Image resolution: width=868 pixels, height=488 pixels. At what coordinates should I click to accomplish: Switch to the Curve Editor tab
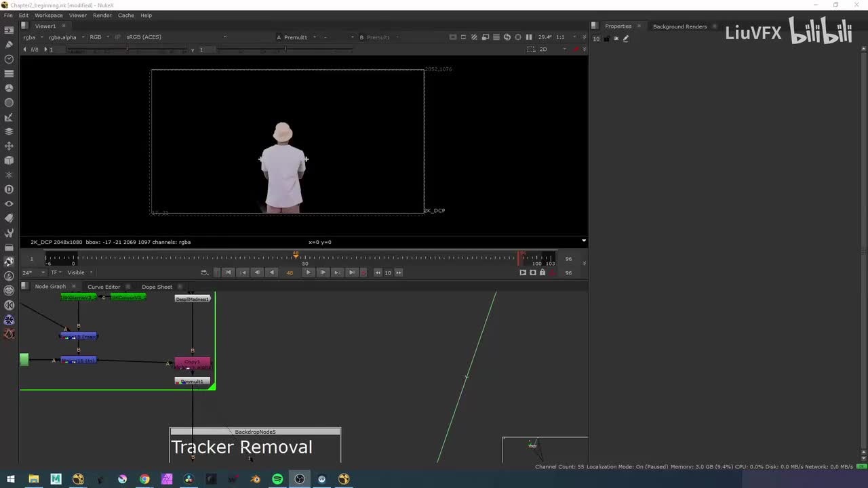(104, 287)
